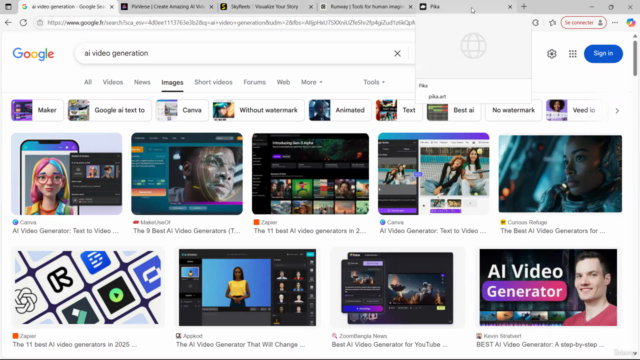Open the Forums search tab
640x360 pixels.
[x=254, y=82]
